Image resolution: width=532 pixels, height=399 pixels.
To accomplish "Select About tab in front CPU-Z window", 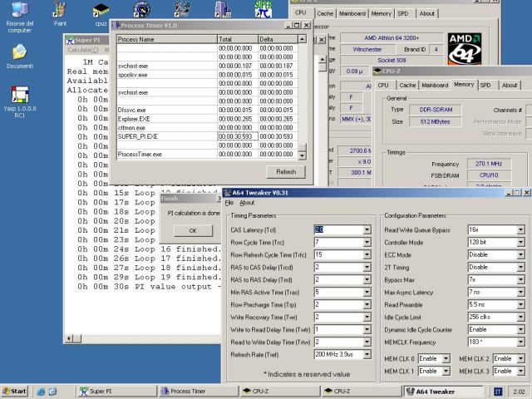I will pyautogui.click(x=510, y=85).
